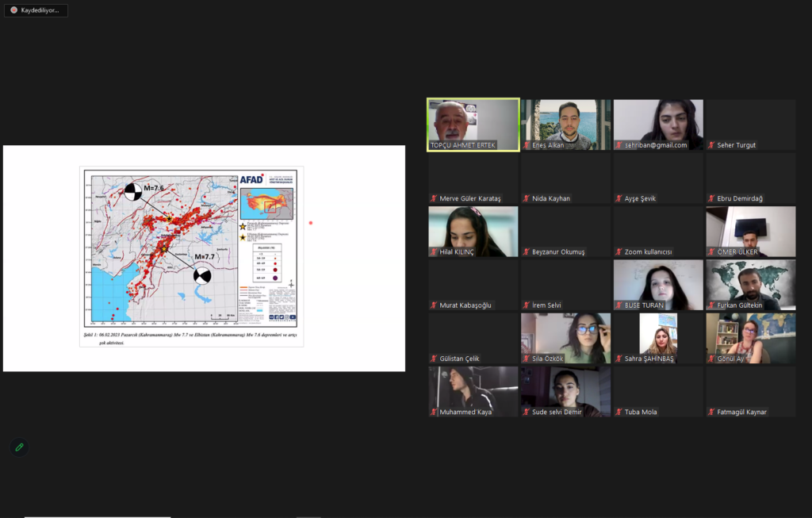Click muted mic icon beside Gülistan Çelik

tap(434, 359)
